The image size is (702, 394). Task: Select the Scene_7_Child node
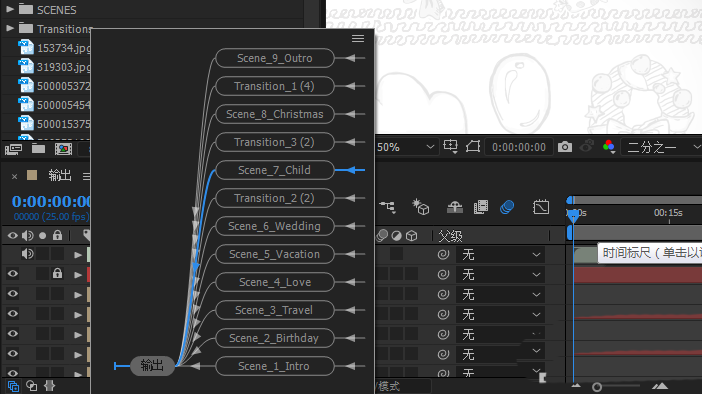pyautogui.click(x=275, y=170)
